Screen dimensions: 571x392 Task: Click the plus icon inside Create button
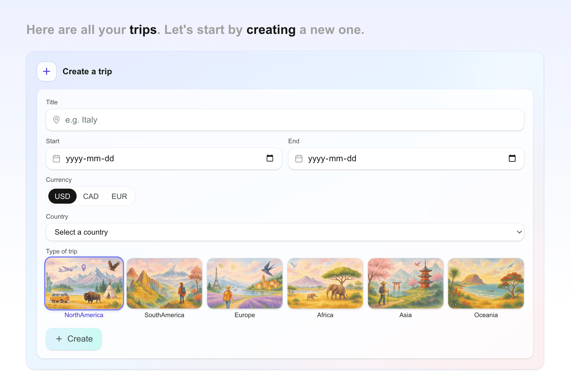(x=59, y=339)
